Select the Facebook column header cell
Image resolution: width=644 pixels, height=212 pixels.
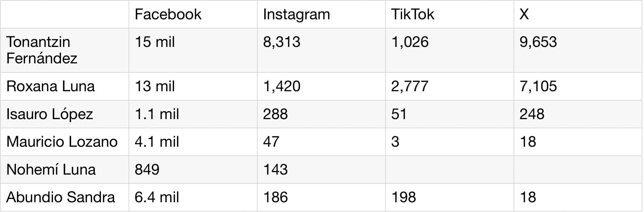click(x=193, y=14)
